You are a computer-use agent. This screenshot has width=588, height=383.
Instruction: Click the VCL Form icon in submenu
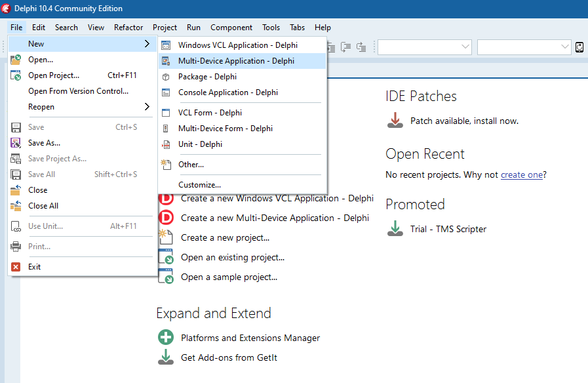[166, 113]
